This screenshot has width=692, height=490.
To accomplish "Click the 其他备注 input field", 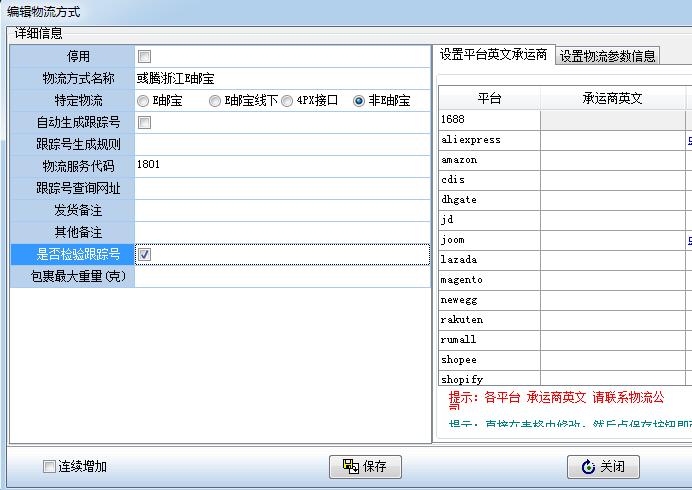I will pyautogui.click(x=282, y=233).
